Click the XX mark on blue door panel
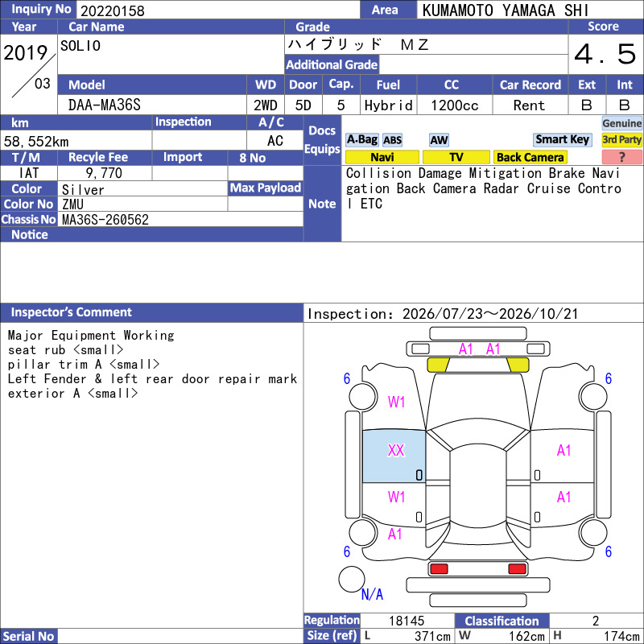The height and width of the screenshot is (644, 644). (x=396, y=450)
